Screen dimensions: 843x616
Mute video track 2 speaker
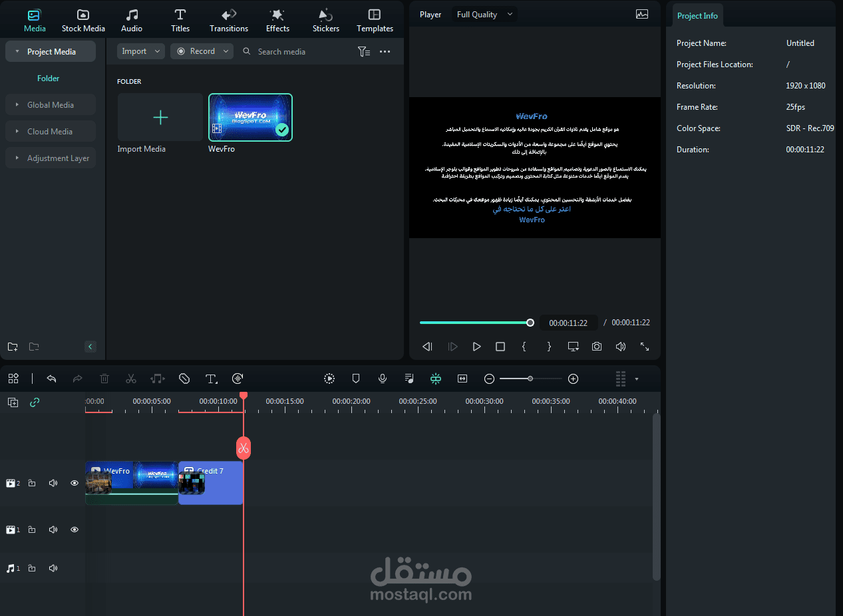click(53, 483)
